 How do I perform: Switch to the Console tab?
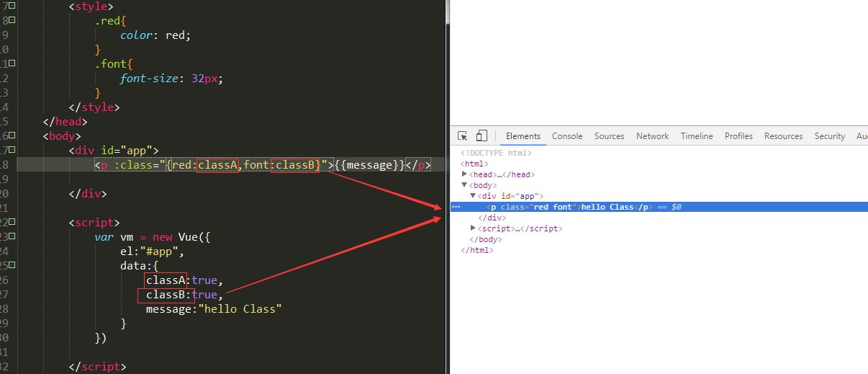click(x=567, y=136)
